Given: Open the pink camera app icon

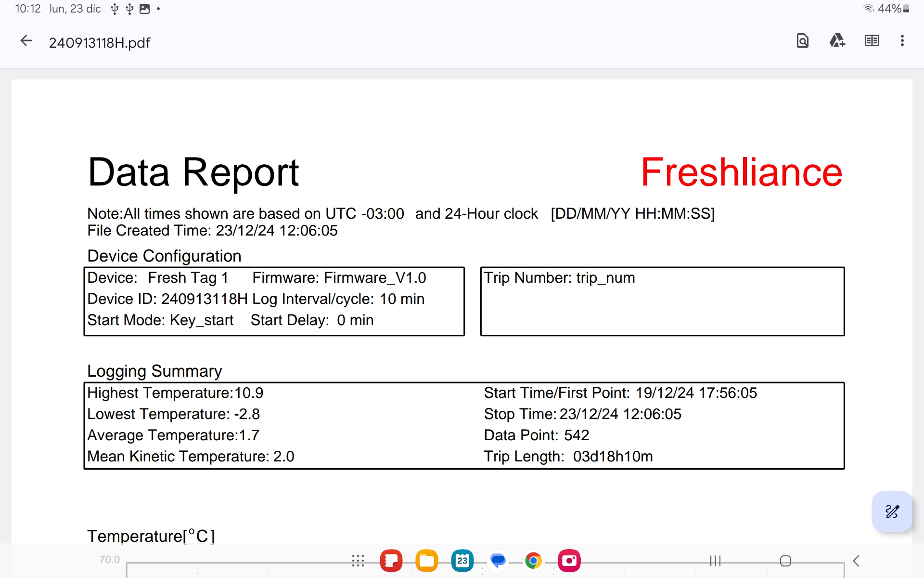Looking at the screenshot, I should [x=569, y=561].
